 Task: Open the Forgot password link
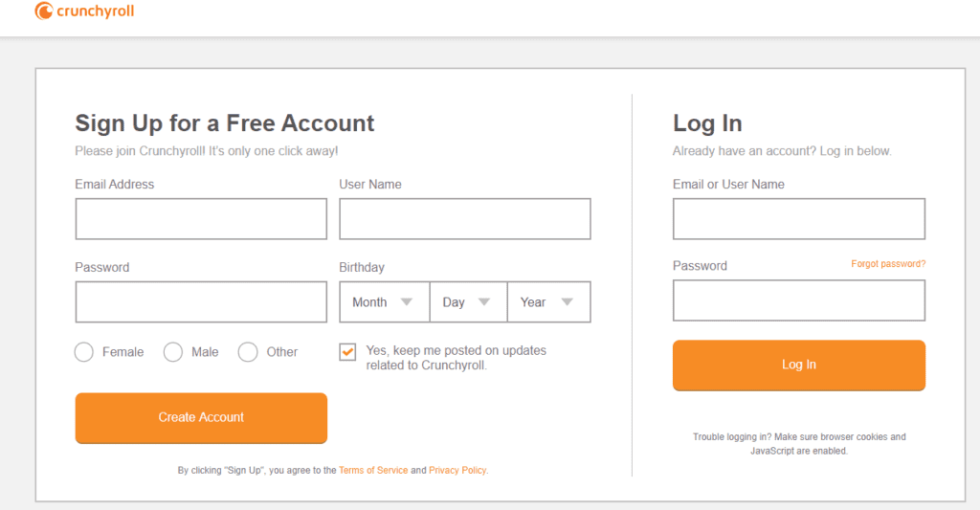888,264
